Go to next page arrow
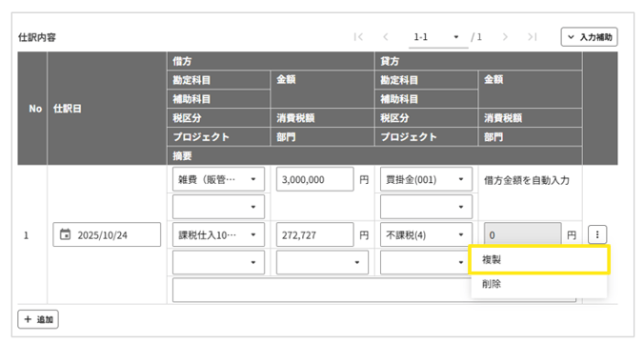The image size is (644, 344). click(505, 37)
